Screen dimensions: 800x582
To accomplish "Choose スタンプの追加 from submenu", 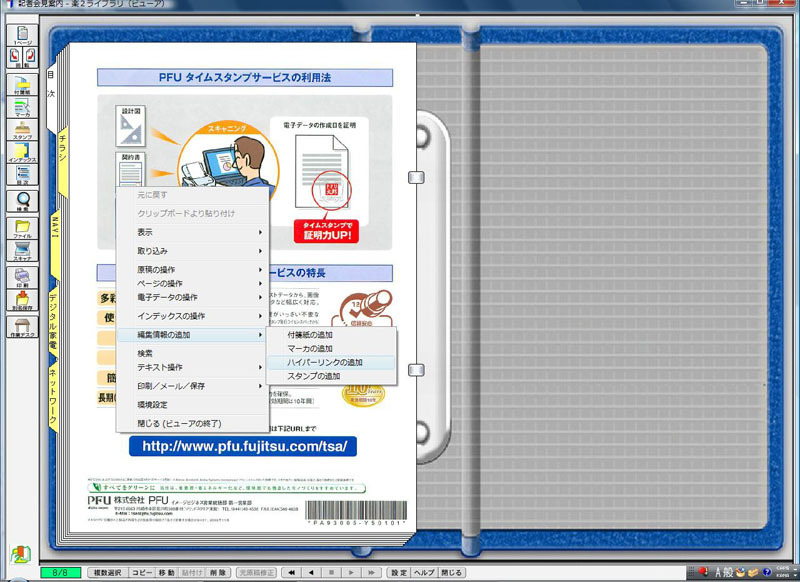I will 331,376.
